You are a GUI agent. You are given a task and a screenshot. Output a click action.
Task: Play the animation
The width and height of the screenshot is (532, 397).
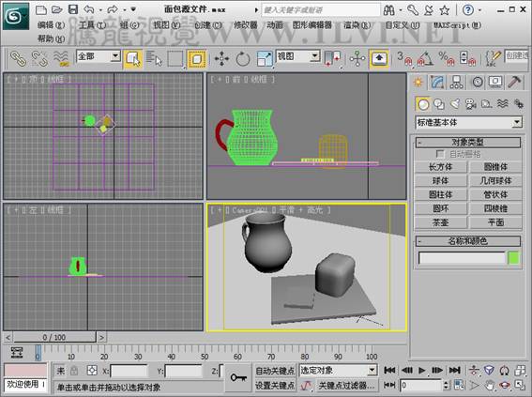coord(421,370)
